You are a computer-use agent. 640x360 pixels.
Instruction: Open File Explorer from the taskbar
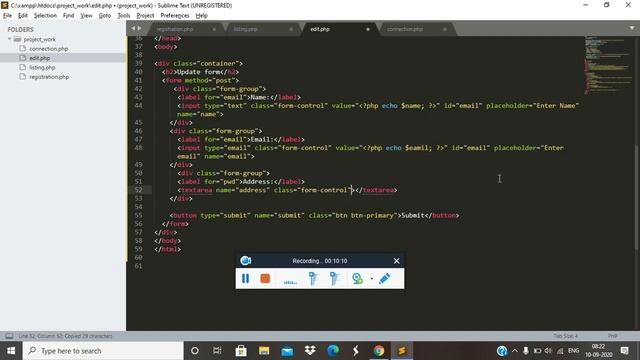tap(264, 351)
